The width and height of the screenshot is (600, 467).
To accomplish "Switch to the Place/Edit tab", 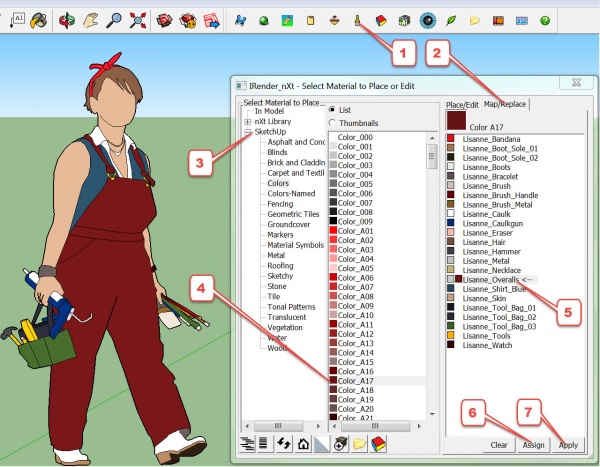I will tap(462, 104).
